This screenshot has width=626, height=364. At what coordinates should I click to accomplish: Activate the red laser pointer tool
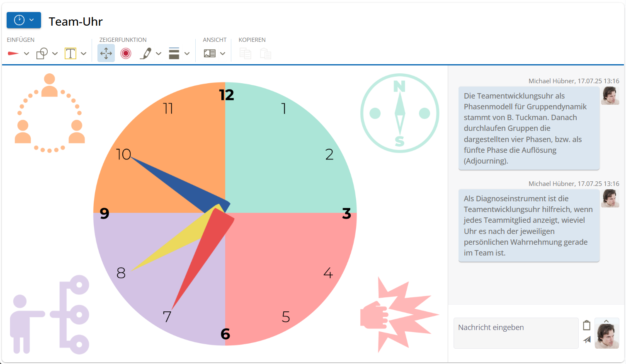coord(126,53)
